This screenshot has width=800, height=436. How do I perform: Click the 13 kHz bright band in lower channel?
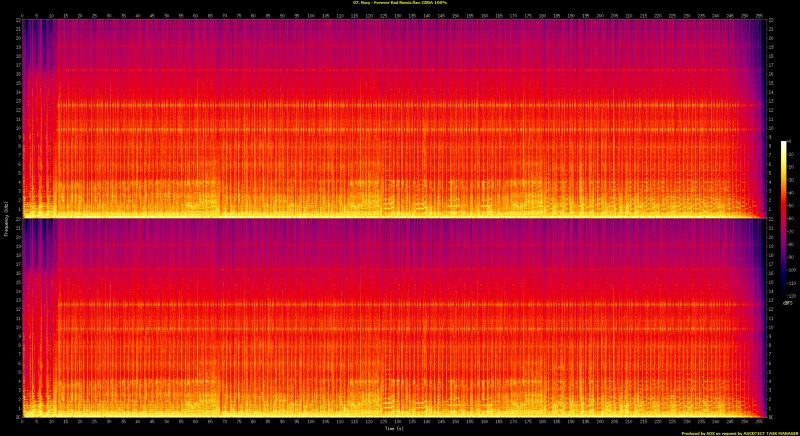click(x=400, y=303)
